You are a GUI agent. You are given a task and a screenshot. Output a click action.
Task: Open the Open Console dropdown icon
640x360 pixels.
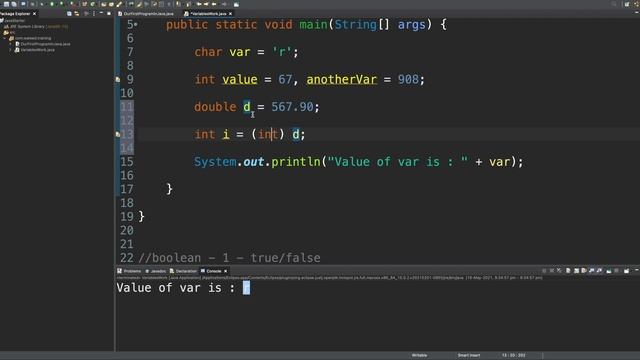(627, 271)
